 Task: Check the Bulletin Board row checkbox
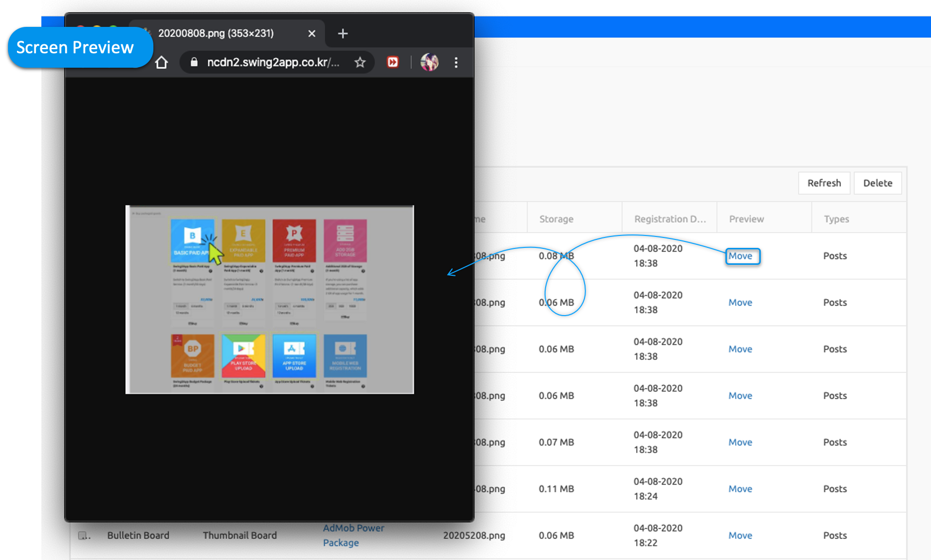point(83,536)
